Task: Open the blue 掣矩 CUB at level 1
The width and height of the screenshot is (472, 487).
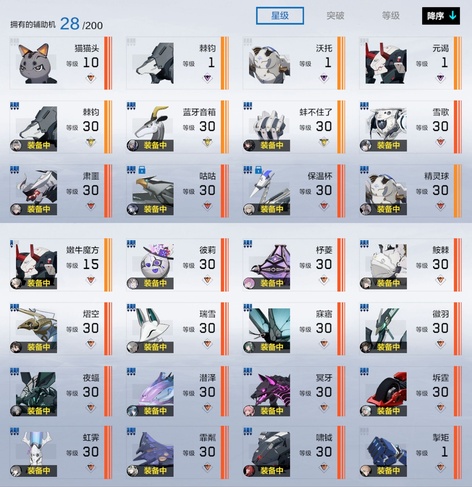Action: (x=411, y=452)
